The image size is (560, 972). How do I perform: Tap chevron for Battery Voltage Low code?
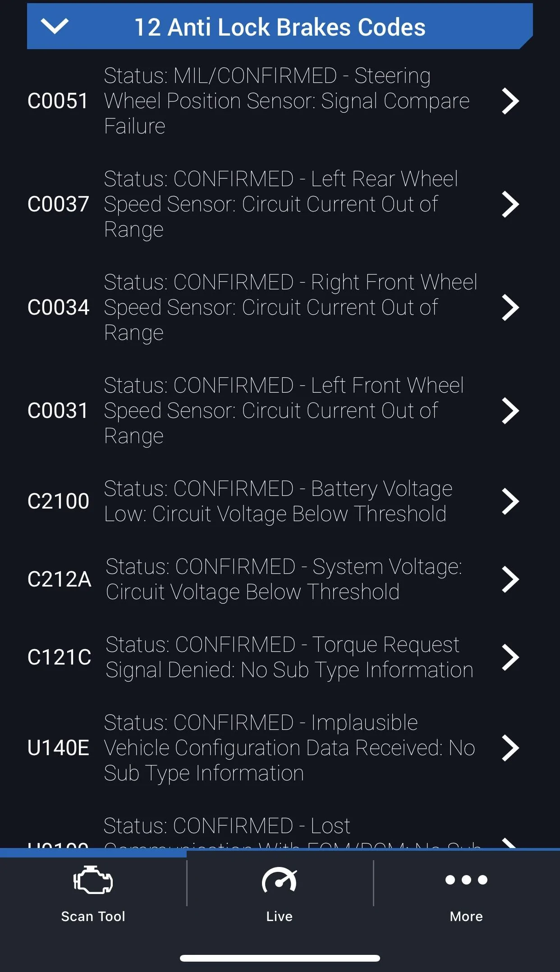(x=510, y=501)
